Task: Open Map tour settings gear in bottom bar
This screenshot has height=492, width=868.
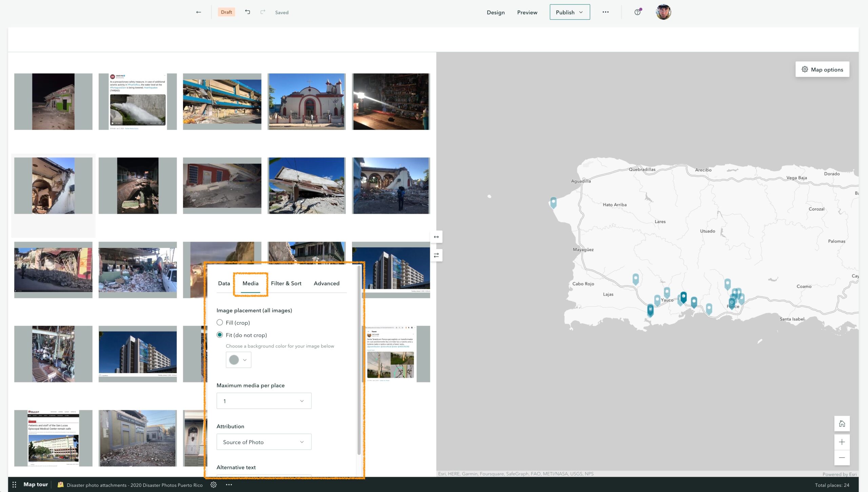Action: 213,485
